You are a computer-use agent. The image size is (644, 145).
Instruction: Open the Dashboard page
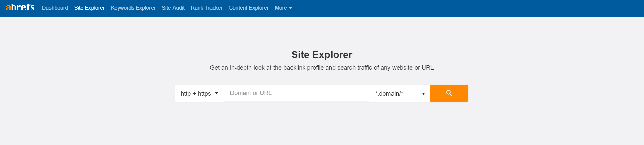click(x=55, y=8)
